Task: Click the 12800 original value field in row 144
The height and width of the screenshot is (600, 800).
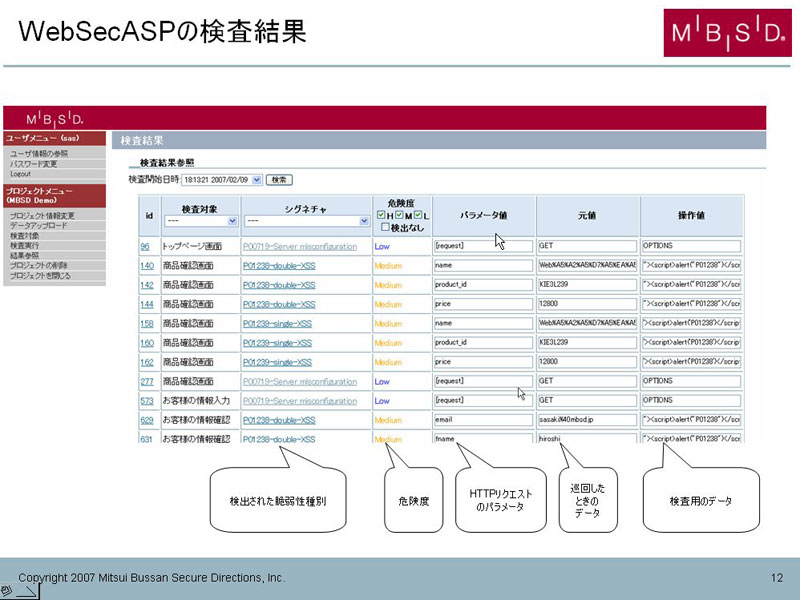Action: point(587,304)
